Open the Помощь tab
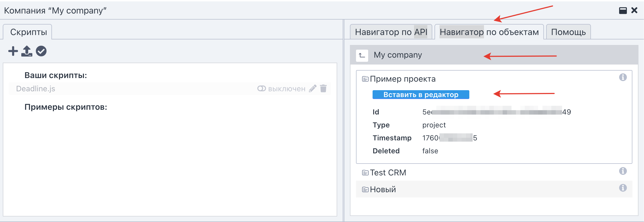Image resolution: width=644 pixels, height=222 pixels. [568, 32]
